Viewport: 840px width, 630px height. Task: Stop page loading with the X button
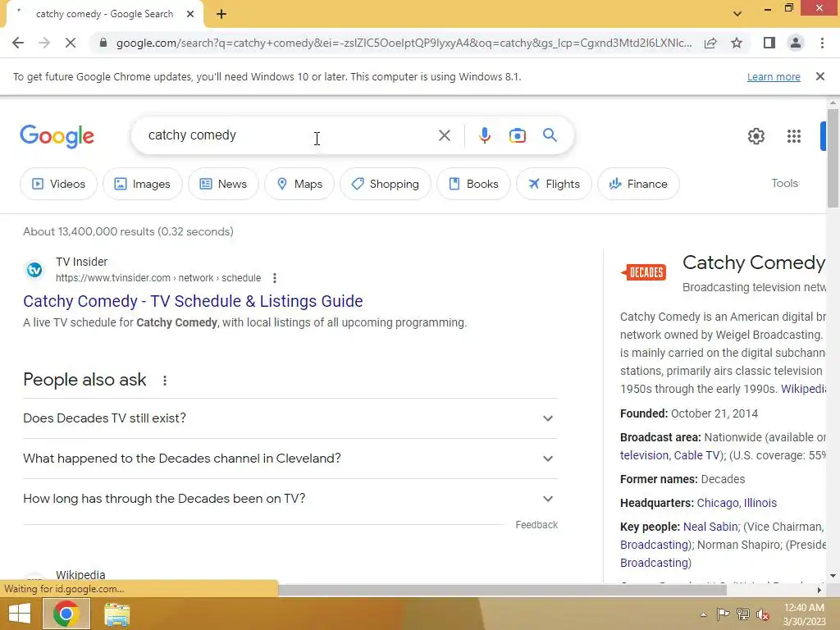click(x=71, y=43)
